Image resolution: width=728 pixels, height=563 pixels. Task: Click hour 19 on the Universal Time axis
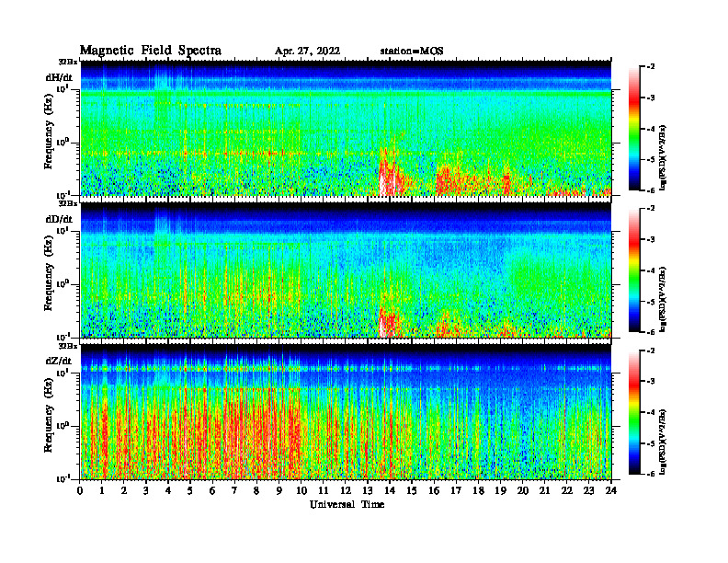point(500,491)
